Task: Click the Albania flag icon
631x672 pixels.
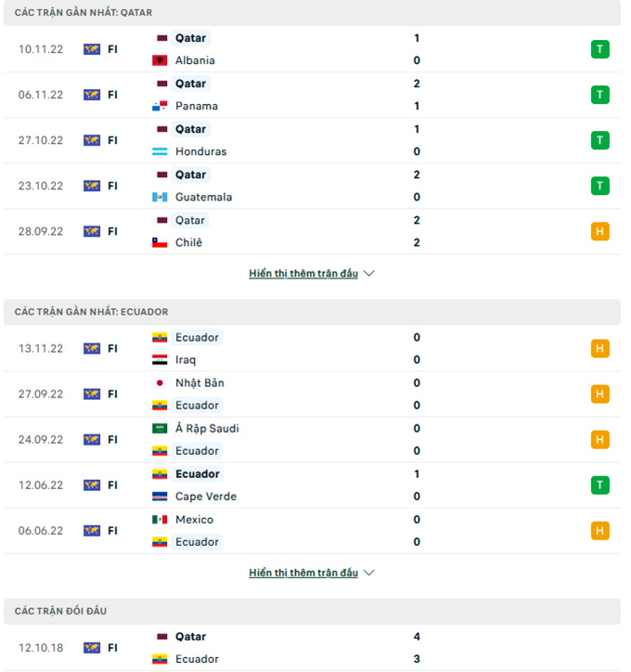Action: click(x=160, y=60)
